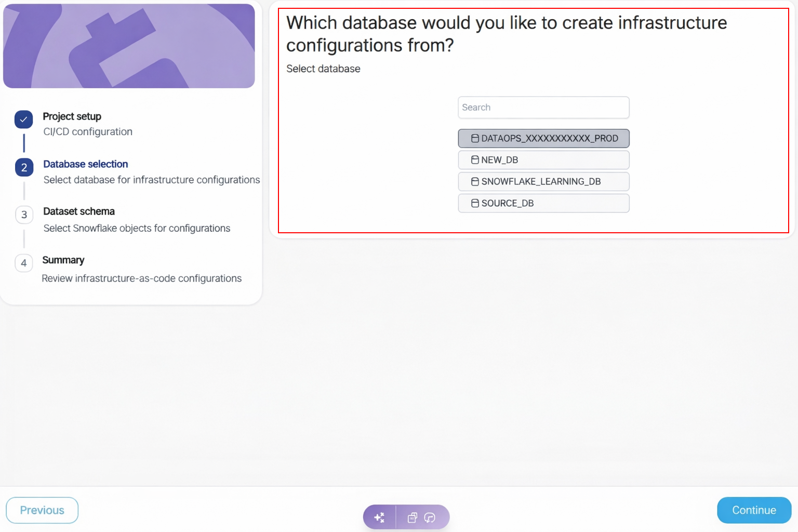
Task: Click the purple banner image at top left
Action: (129, 46)
